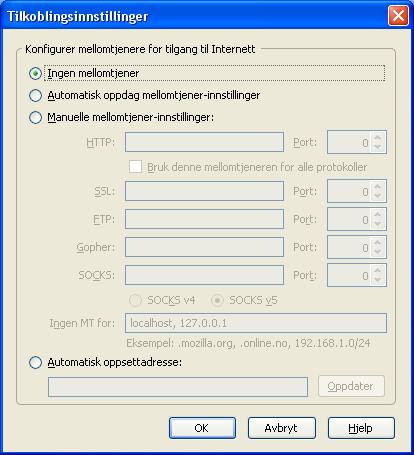Image resolution: width=414 pixels, height=455 pixels.
Task: Click the 'Ingen MT for' exceptions field
Action: [256, 323]
